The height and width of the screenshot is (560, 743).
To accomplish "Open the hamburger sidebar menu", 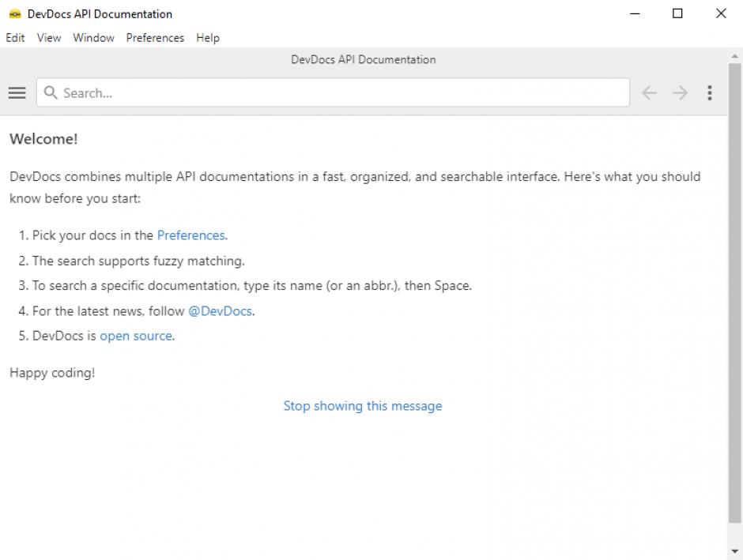I will point(17,92).
